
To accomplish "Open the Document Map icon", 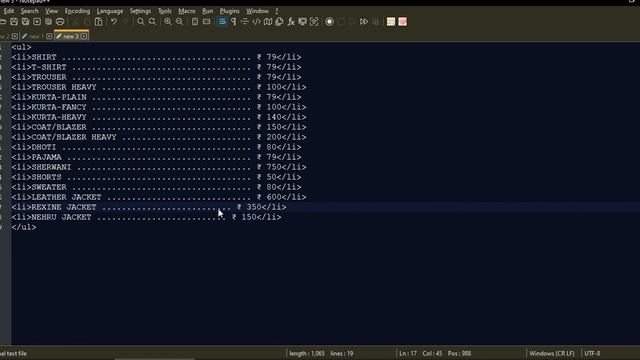I will (268, 22).
